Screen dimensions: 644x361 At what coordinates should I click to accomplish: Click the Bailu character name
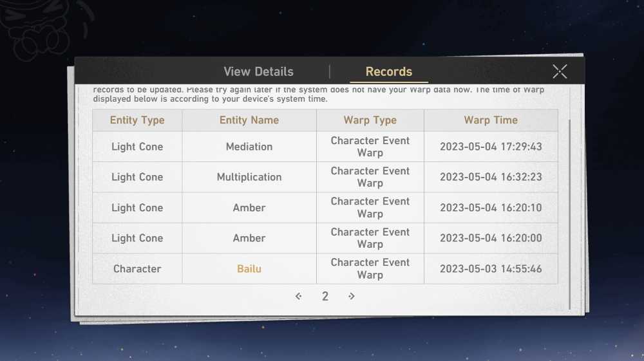[249, 269]
